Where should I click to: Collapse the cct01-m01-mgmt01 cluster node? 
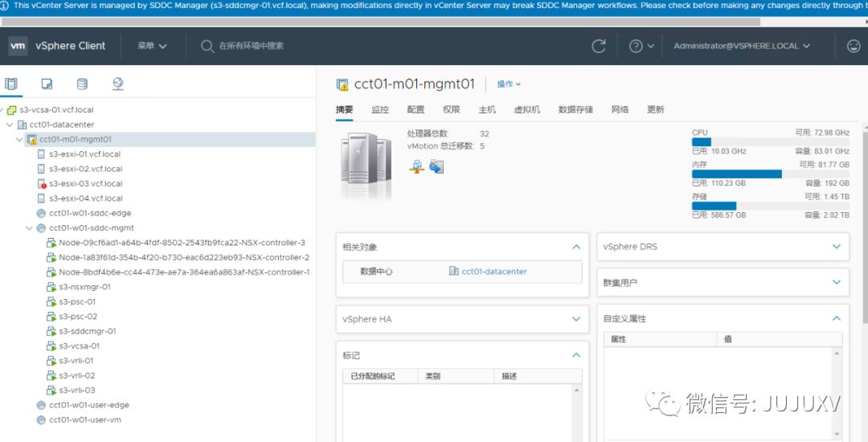point(19,139)
